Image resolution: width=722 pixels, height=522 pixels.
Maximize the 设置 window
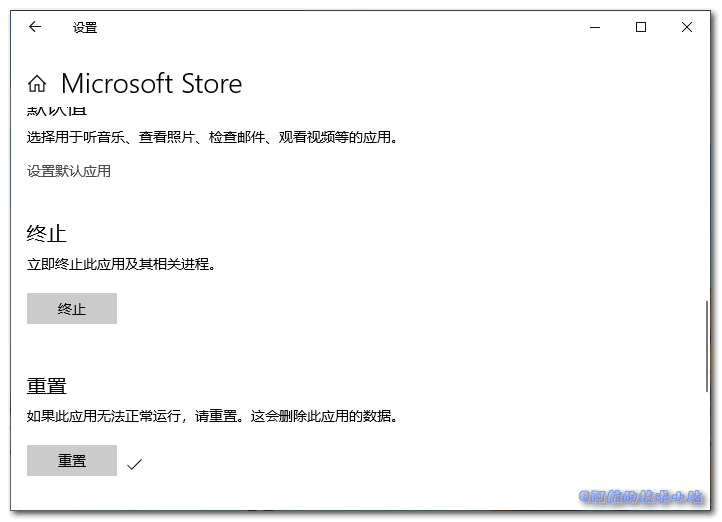(641, 27)
